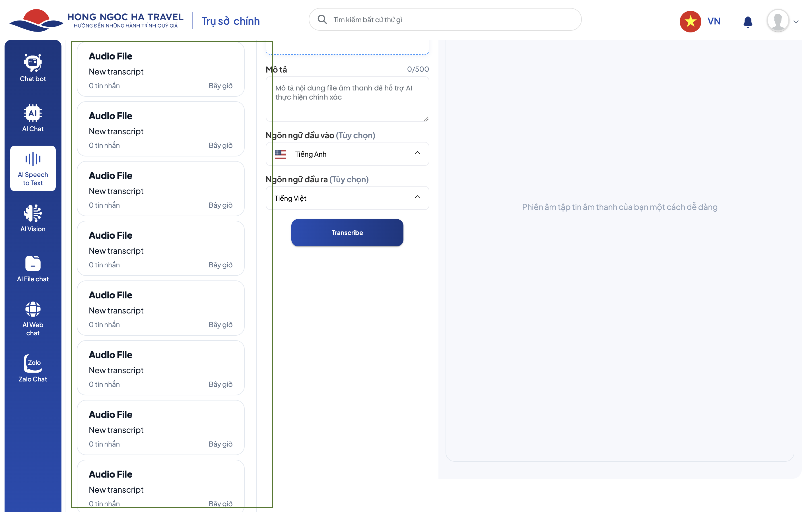Screen dimensions: 812x512
Task: Click the Trụ sở chính branch label
Action: 230,21
